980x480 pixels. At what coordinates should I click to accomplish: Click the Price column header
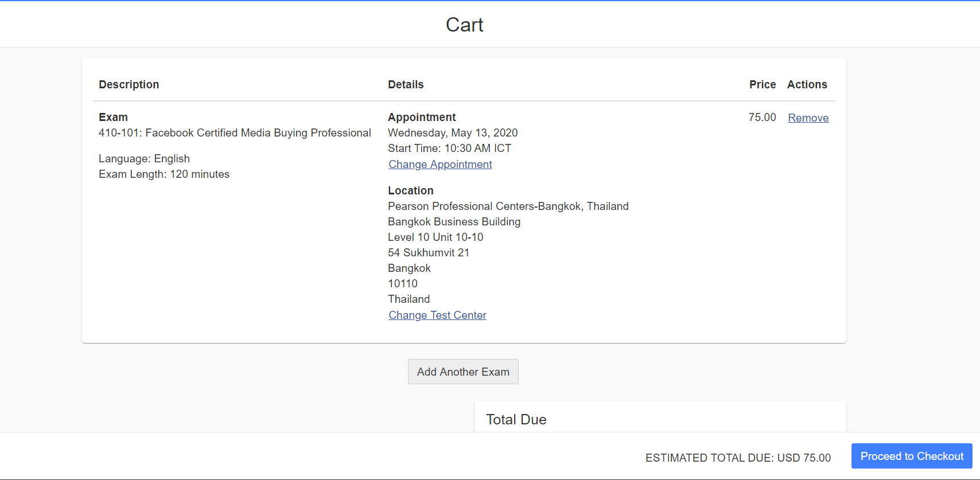(x=763, y=85)
